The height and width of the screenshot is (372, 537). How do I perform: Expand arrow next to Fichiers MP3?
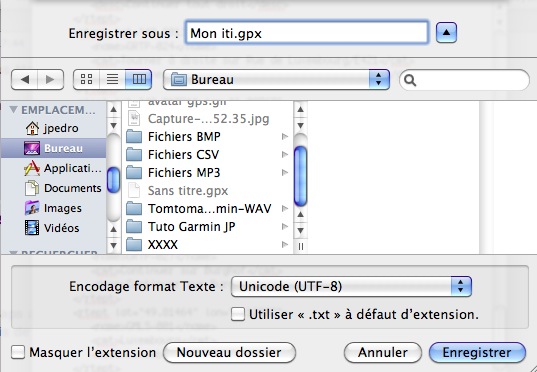(x=285, y=173)
